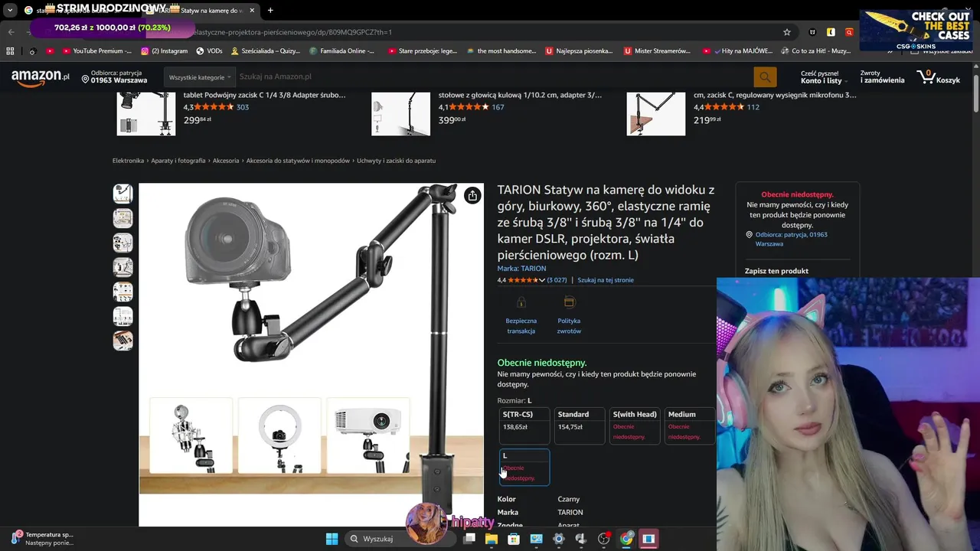
Task: Expand the star rating breakdown arrow
Action: point(542,280)
